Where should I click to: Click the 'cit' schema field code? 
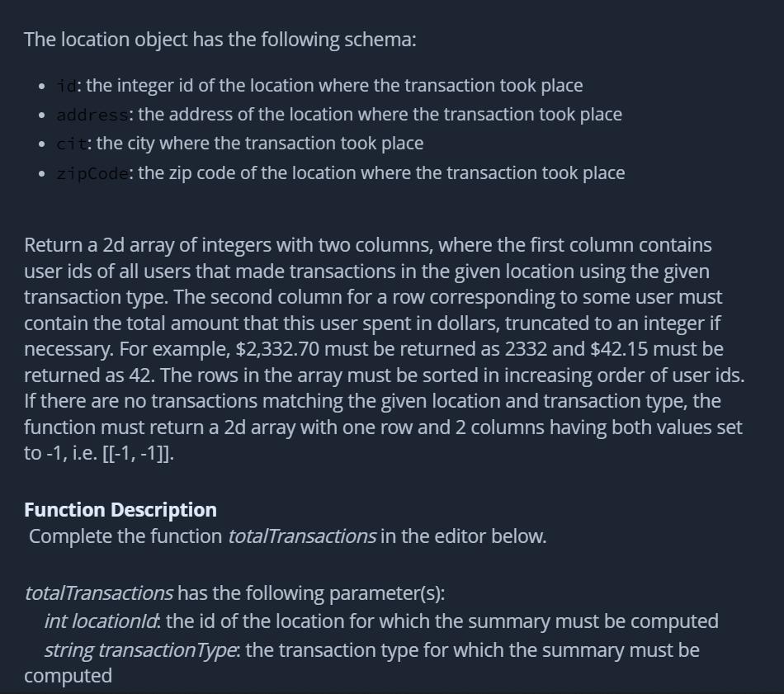click(72, 144)
